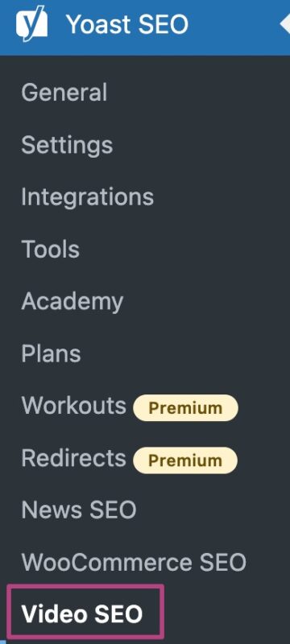Navigate to News SEO

tap(79, 510)
